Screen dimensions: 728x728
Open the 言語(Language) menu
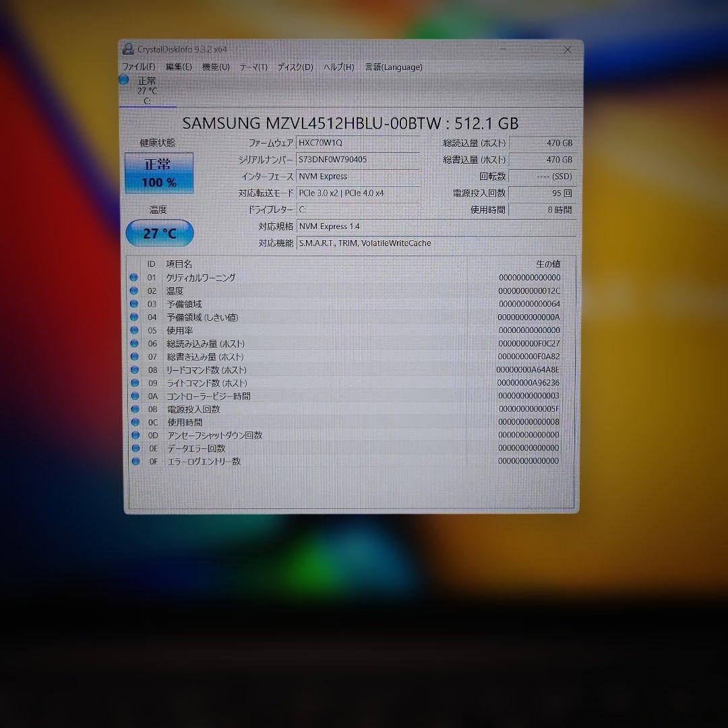pyautogui.click(x=394, y=67)
